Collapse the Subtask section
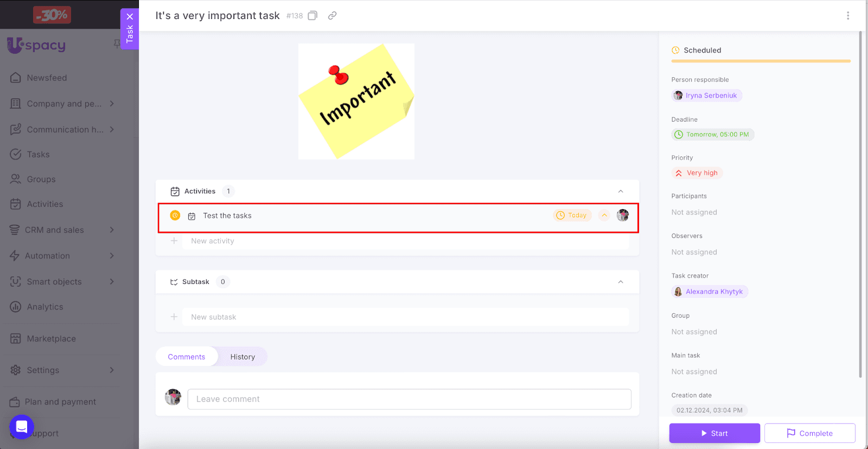The image size is (868, 449). click(x=621, y=282)
